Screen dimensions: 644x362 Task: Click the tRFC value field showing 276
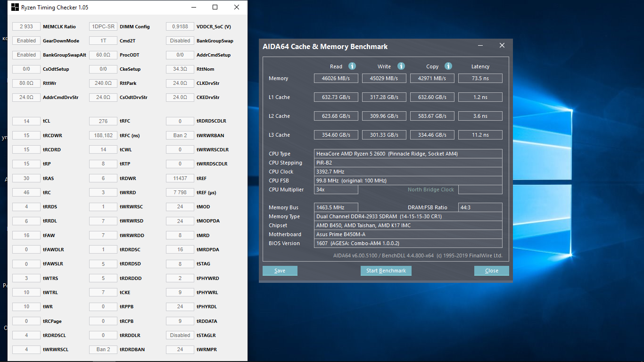(x=103, y=121)
